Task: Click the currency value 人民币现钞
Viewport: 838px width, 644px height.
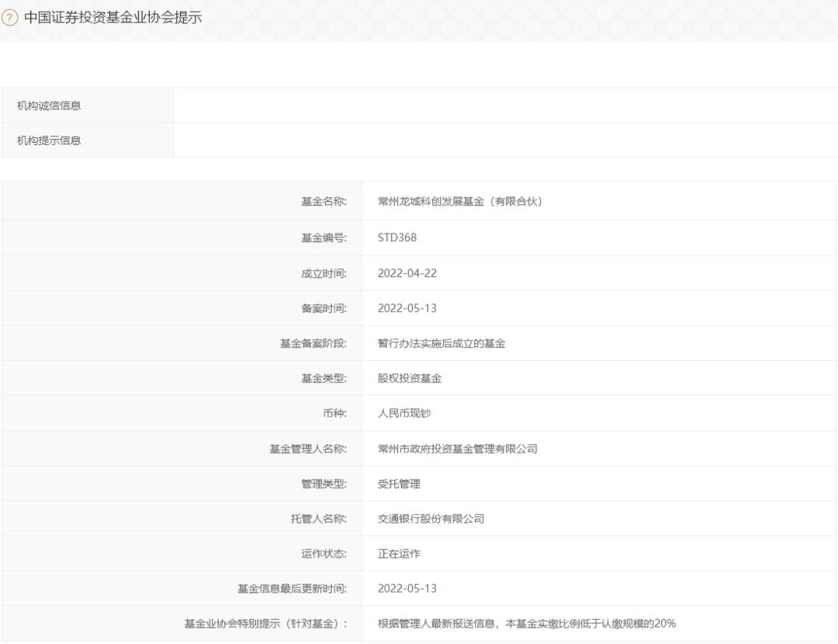Action: point(404,413)
